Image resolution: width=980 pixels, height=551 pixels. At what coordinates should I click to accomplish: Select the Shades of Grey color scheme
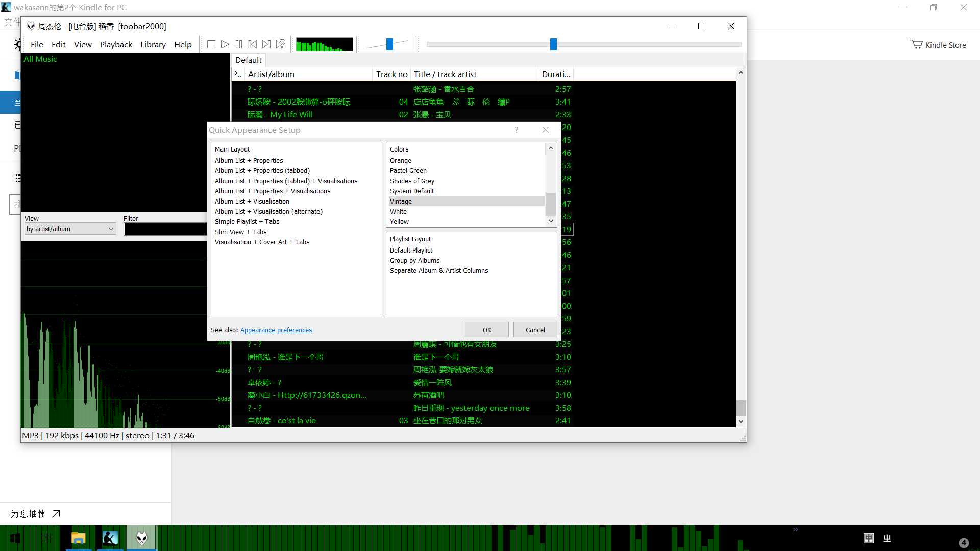(x=467, y=181)
